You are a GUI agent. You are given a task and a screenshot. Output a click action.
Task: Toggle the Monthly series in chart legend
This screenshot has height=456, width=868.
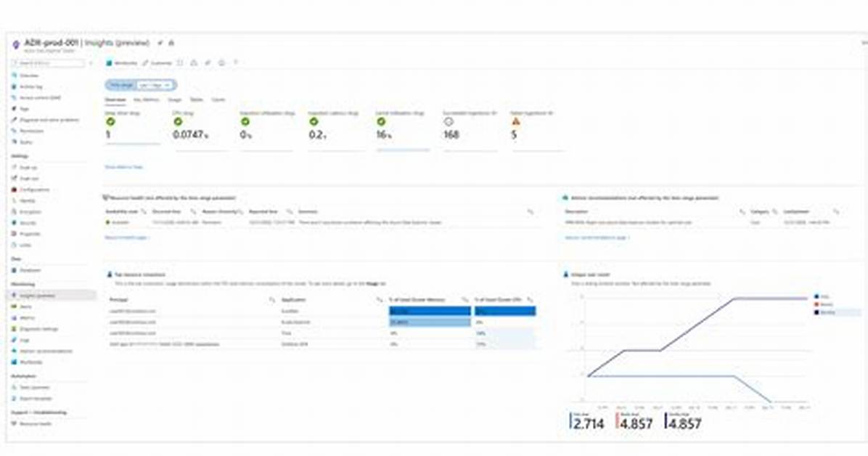point(825,312)
